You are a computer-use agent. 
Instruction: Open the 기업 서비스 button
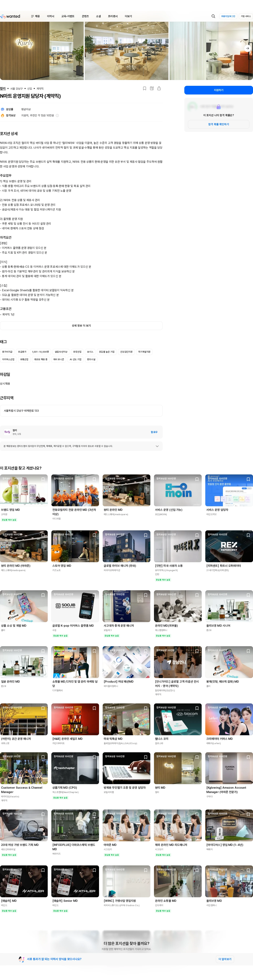(x=246, y=16)
